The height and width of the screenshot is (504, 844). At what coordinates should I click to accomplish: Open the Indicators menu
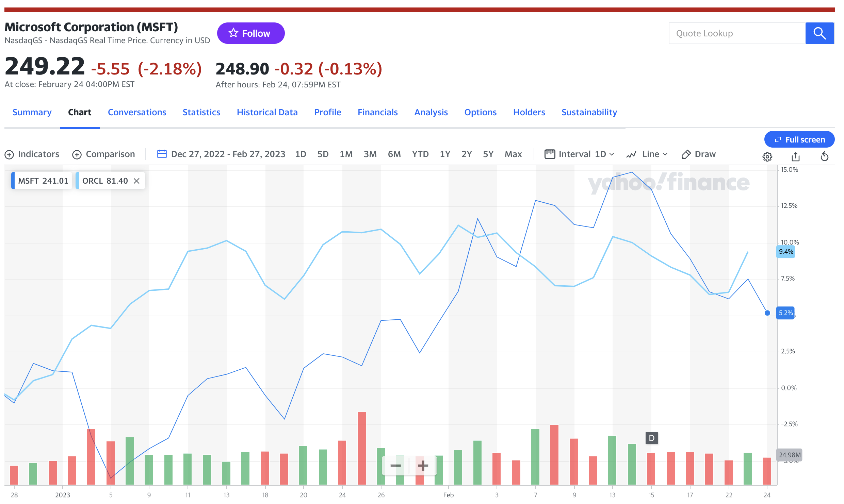pos(32,154)
